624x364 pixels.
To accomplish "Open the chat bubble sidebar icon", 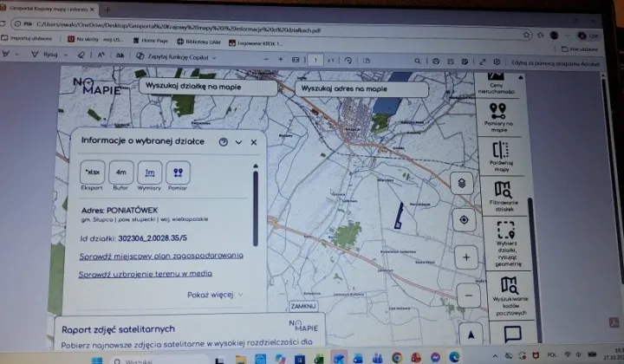I will click(x=512, y=334).
